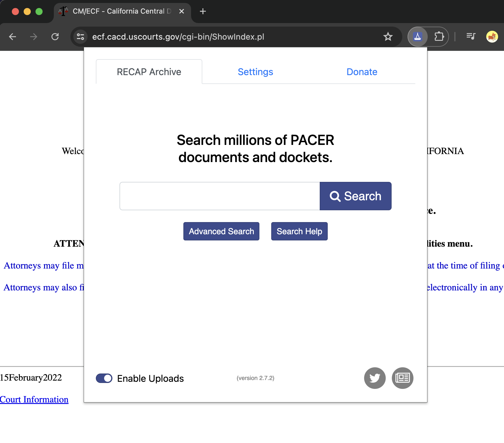
Task: Switch to the Donate tab
Action: (x=362, y=72)
